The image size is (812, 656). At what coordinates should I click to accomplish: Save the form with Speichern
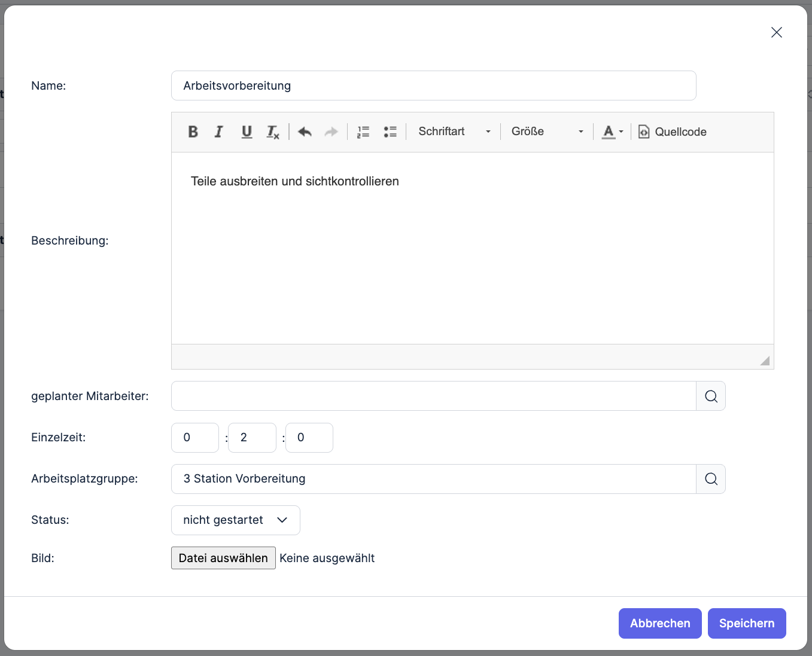click(x=746, y=623)
